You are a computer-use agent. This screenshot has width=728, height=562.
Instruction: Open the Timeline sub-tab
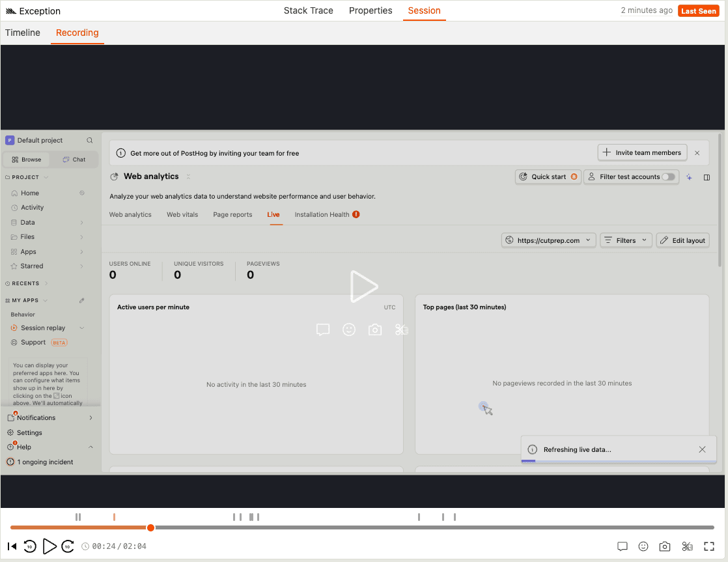click(x=23, y=33)
